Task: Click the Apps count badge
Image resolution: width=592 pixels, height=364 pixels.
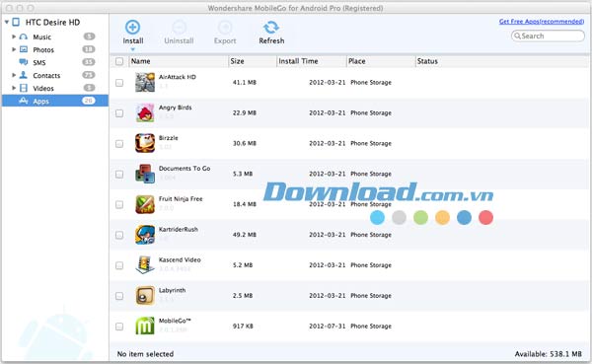Action: [x=89, y=101]
